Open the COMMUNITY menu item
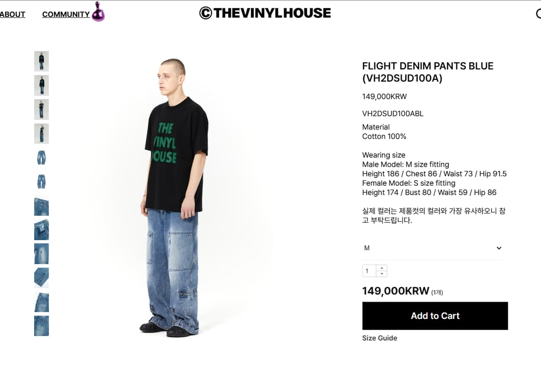This screenshot has width=541, height=392. click(x=66, y=14)
